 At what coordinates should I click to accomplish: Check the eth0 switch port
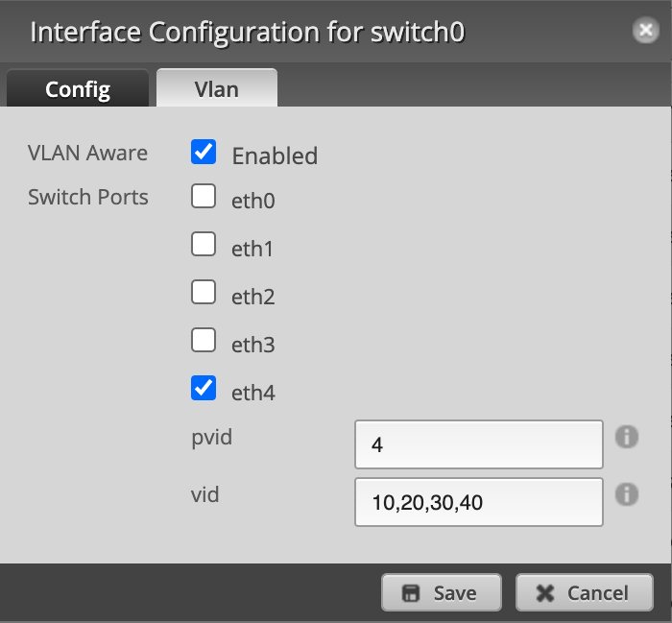tap(204, 196)
